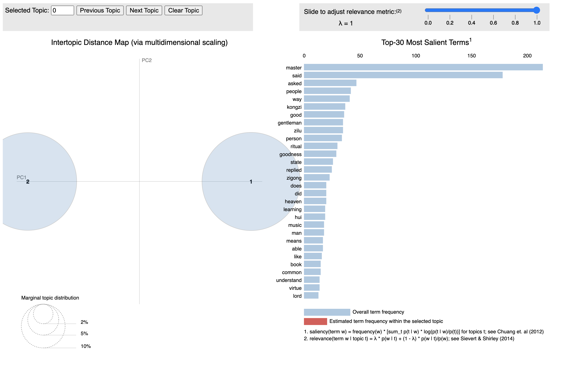Focus the Selected Topic input field
The height and width of the screenshot is (375, 588).
(x=62, y=10)
